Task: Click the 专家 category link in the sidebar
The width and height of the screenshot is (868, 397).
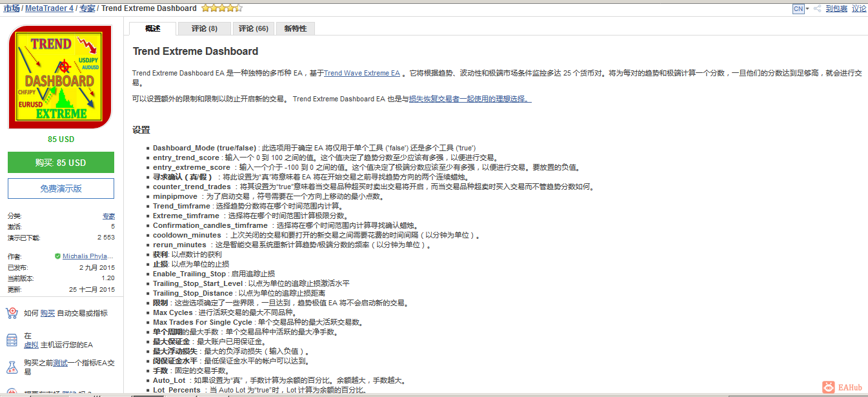Action: click(x=108, y=216)
